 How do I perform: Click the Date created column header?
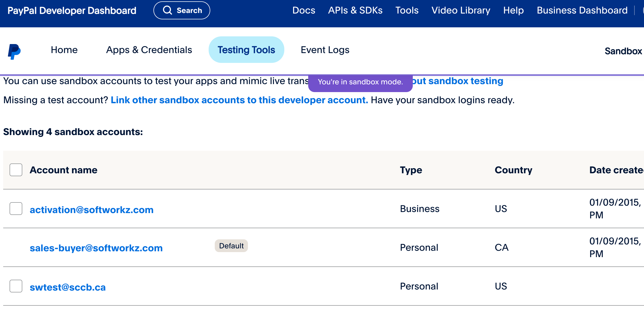pyautogui.click(x=616, y=170)
